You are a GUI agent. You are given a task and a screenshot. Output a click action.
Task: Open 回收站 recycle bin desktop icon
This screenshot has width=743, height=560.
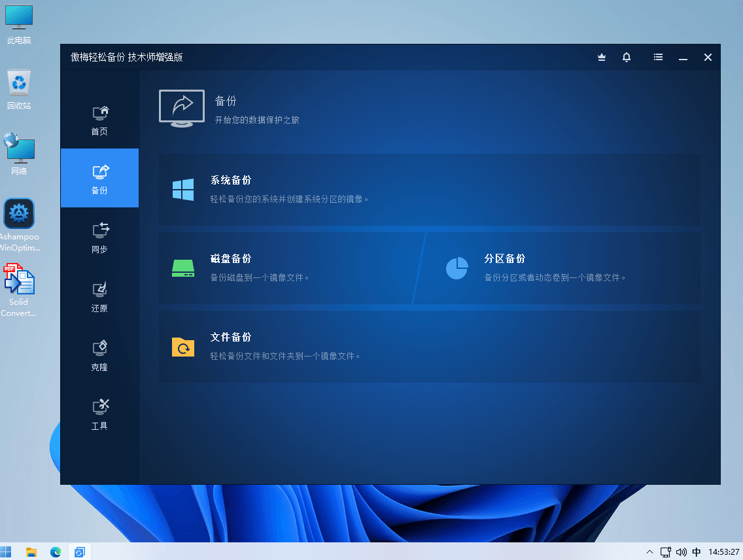19,90
